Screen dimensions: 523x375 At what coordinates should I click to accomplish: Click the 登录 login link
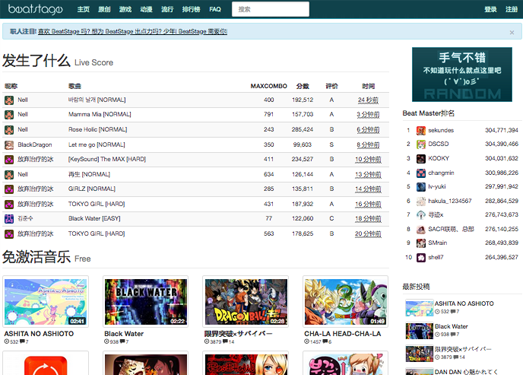491,9
